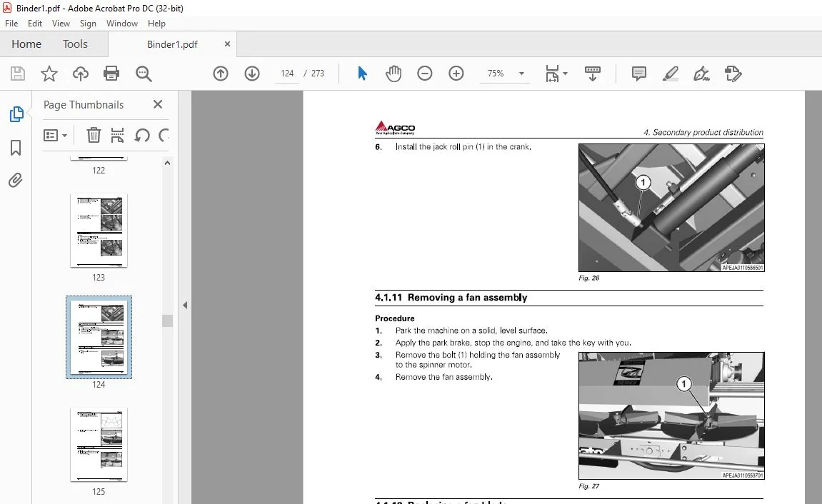Image resolution: width=822 pixels, height=504 pixels.
Task: Add a comment note icon
Action: 638,74
